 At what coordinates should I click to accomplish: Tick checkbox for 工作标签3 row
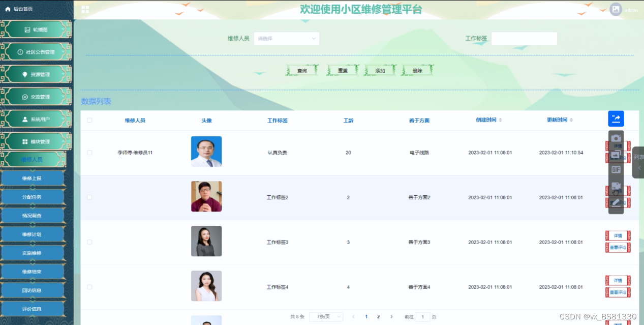(x=89, y=242)
